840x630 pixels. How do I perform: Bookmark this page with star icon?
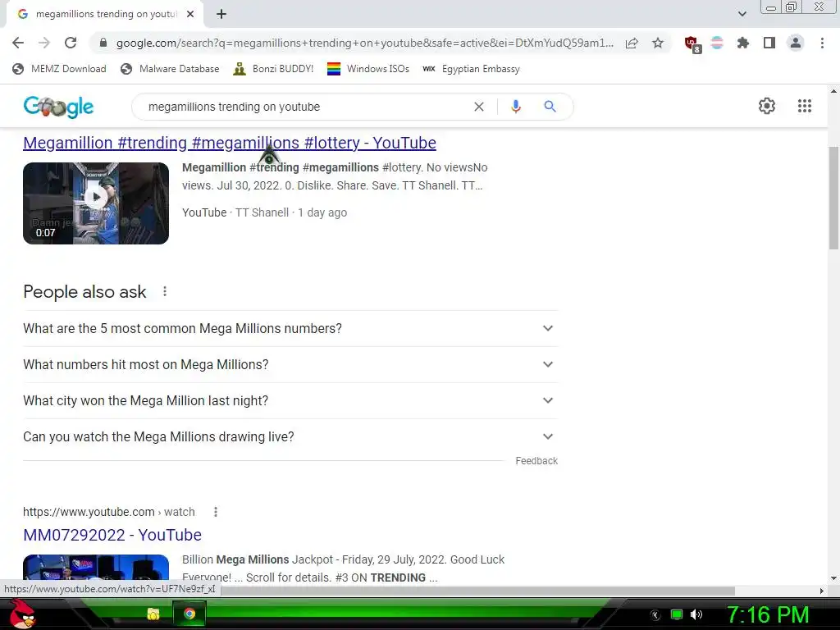[x=658, y=43]
